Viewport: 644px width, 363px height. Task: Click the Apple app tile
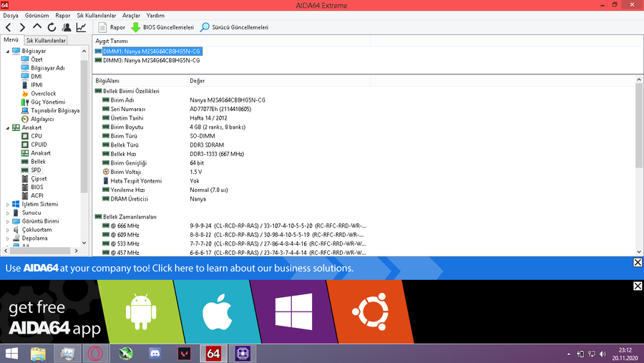click(x=217, y=311)
